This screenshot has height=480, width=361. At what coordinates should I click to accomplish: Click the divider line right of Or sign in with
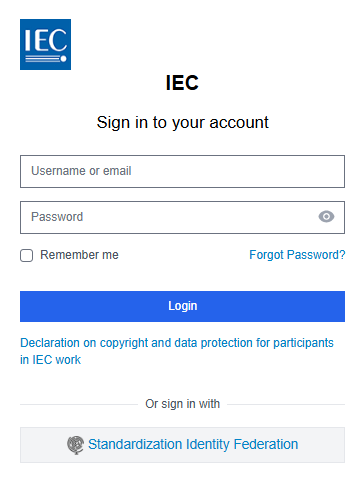(286, 405)
